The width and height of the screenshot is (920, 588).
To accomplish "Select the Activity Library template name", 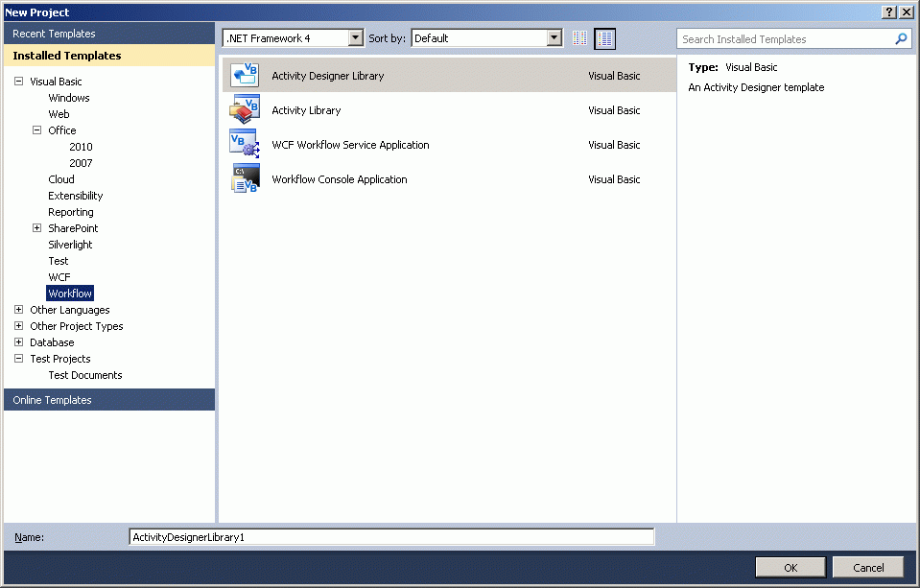I will click(306, 110).
